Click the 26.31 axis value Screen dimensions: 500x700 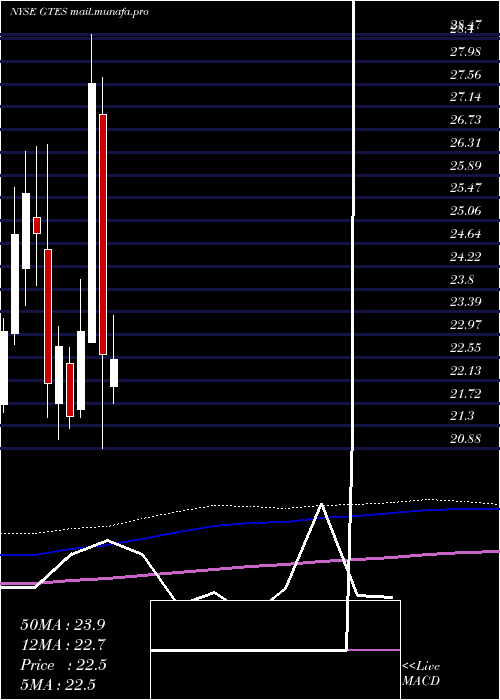click(x=466, y=143)
